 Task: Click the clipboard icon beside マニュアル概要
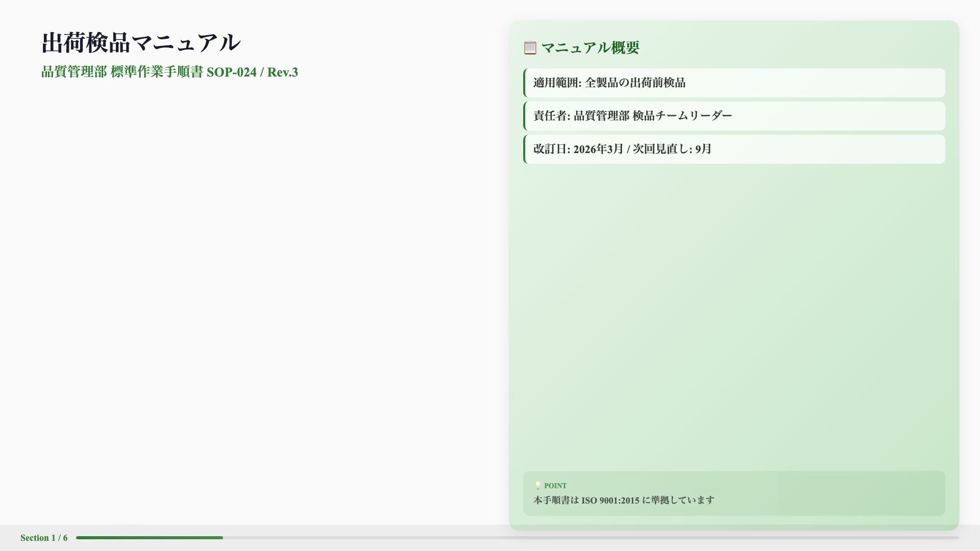click(x=530, y=47)
